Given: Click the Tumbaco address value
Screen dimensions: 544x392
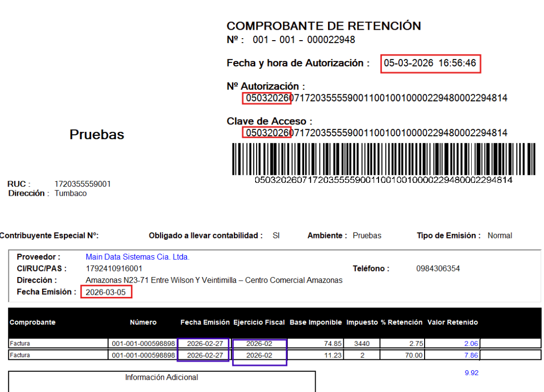Looking at the screenshot, I should (x=70, y=194).
